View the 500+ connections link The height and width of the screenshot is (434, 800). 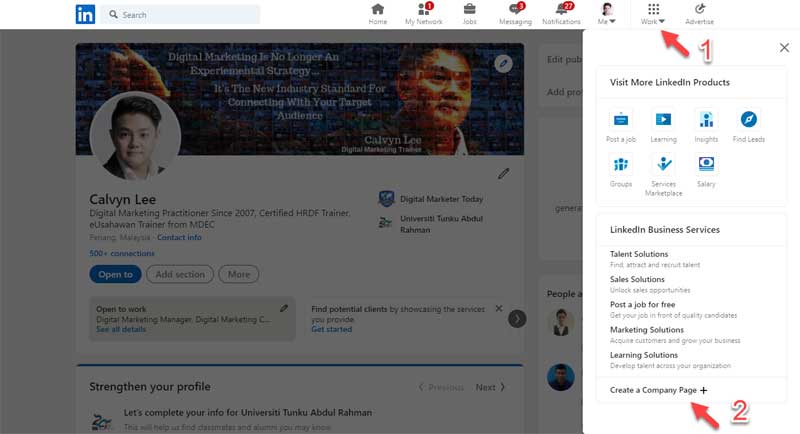(x=122, y=253)
